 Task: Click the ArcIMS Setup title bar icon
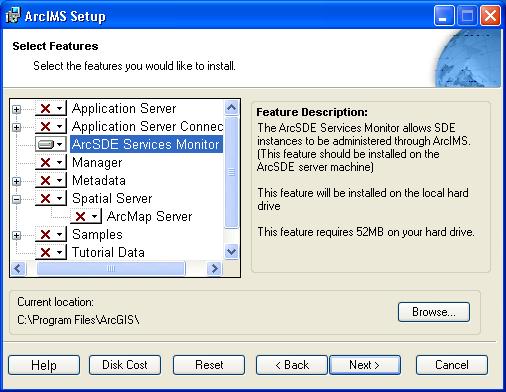point(13,15)
